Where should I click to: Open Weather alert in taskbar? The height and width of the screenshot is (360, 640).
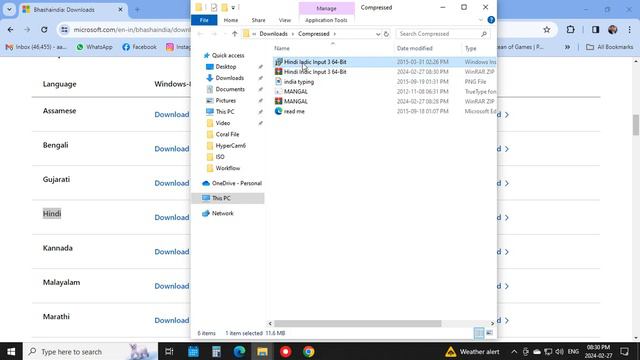(472, 351)
